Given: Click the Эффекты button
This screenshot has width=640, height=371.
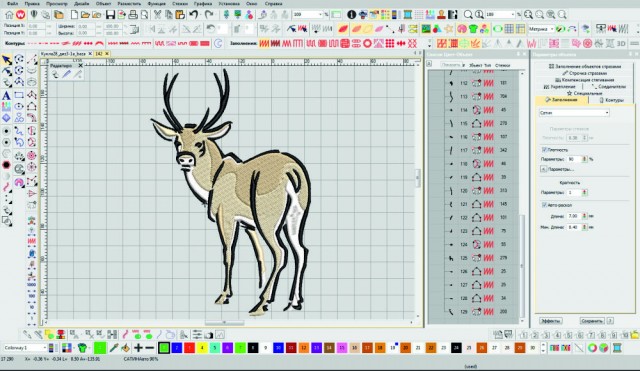Looking at the screenshot, I should pos(550,321).
